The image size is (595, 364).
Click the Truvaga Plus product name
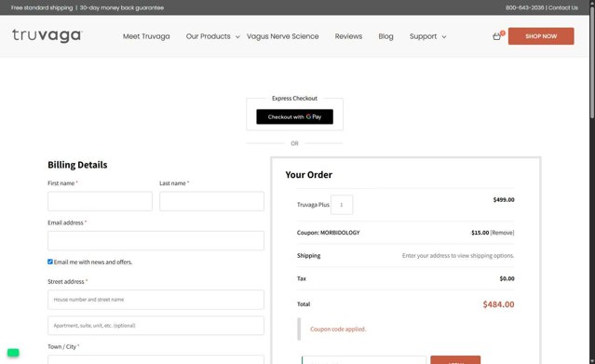coord(313,205)
